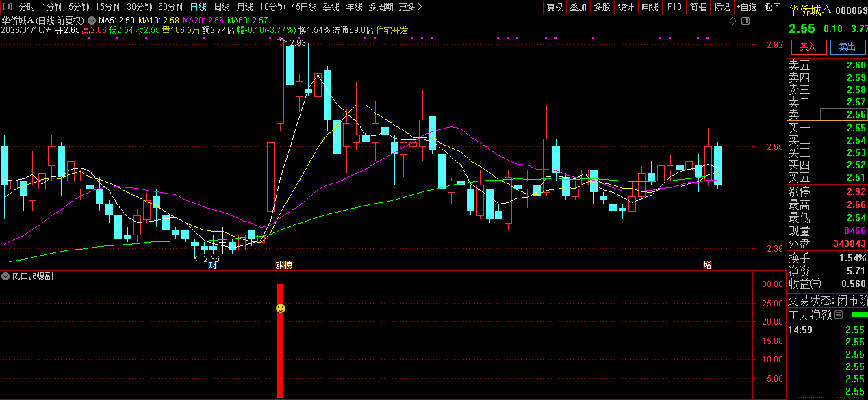The width and height of the screenshot is (868, 400).
Task: Switch to the 分时 chart
Action: [27, 7]
